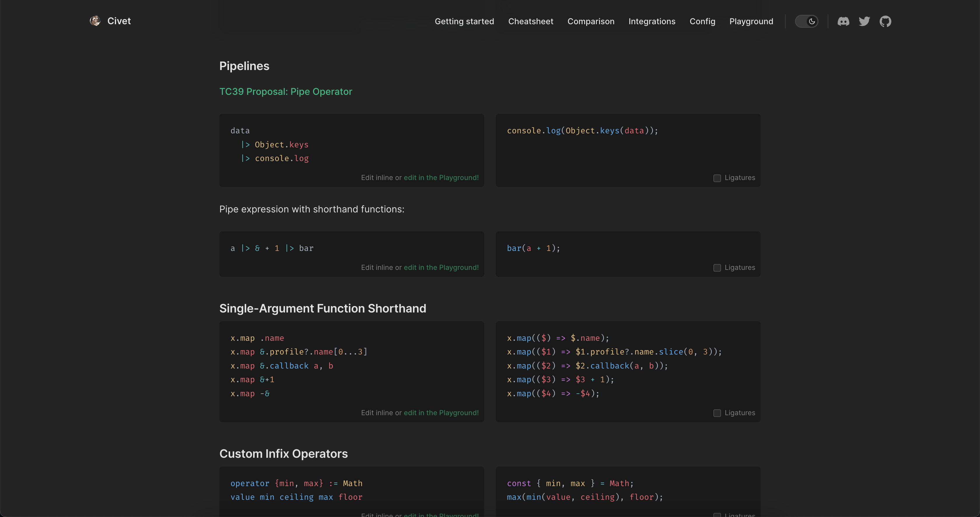Click the console.log(Object.keys(data)) output
The height and width of the screenshot is (517, 980).
pyautogui.click(x=582, y=131)
